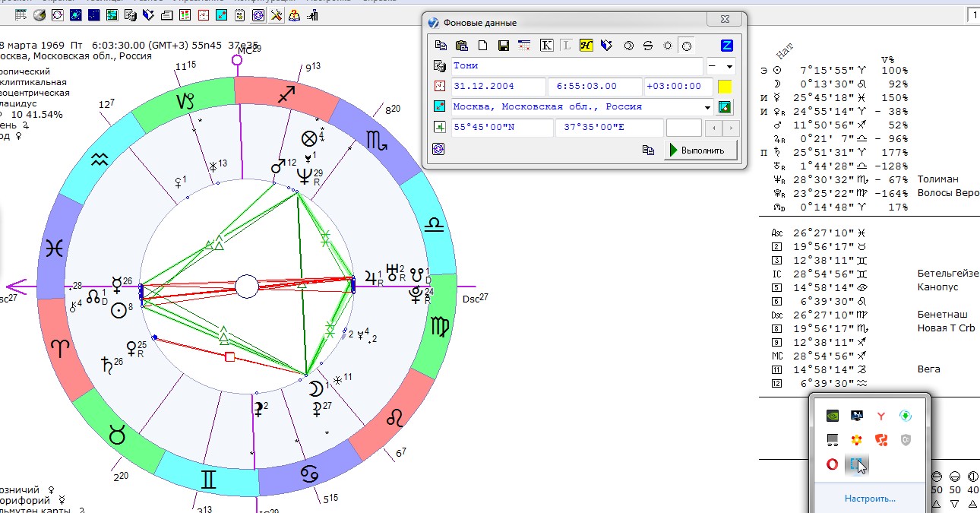Image resolution: width=980 pixels, height=513 pixels.
Task: Click the circular chart wheel toolbar icon
Action: click(58, 14)
